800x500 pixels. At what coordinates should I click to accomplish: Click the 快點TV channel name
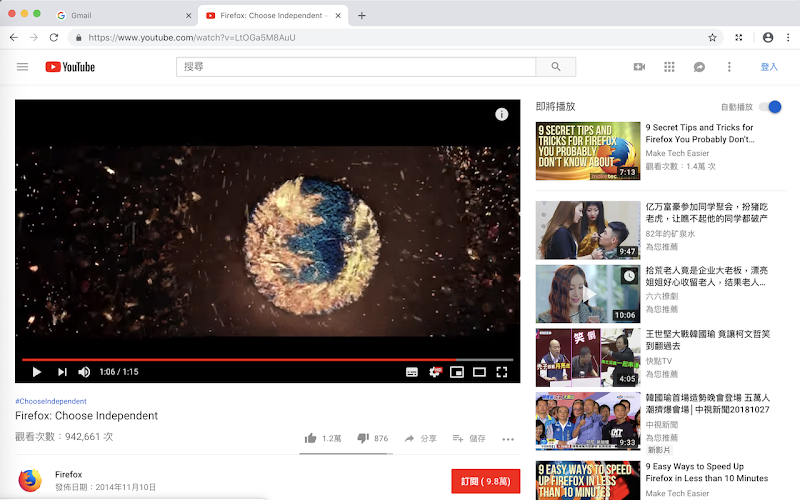[x=659, y=361]
